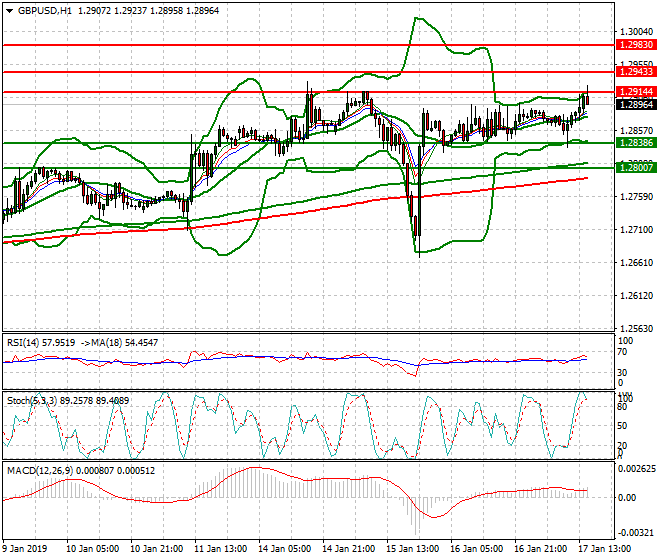Click the 11 Jan 13:00 time label
Image resolution: width=660 pixels, height=560 pixels.
221,549
